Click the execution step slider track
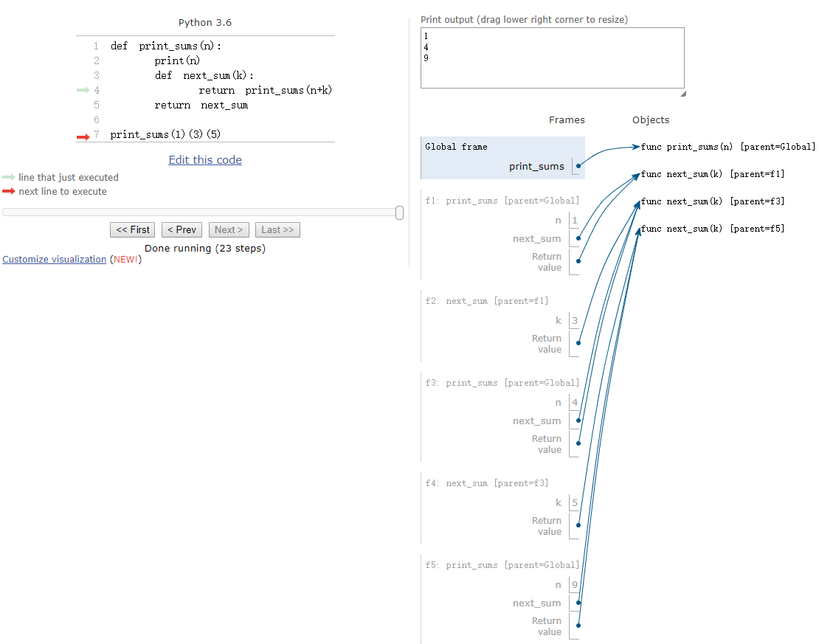The image size is (819, 644). coord(201,212)
